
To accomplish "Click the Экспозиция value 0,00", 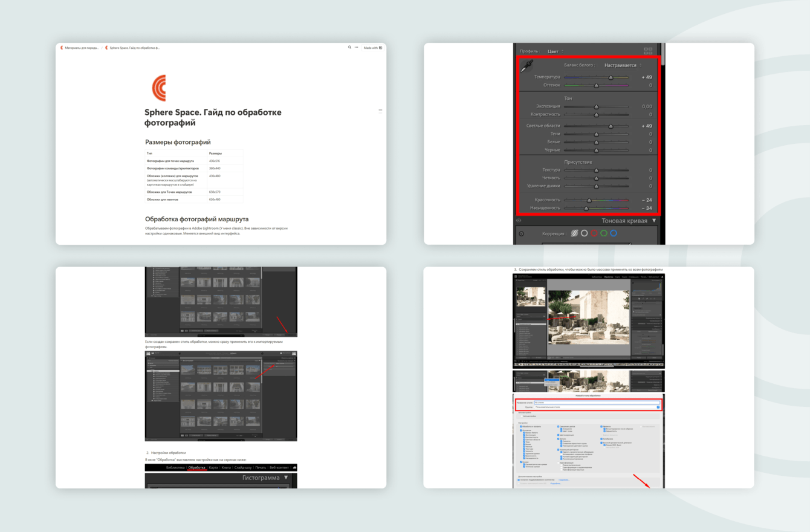I will (647, 106).
